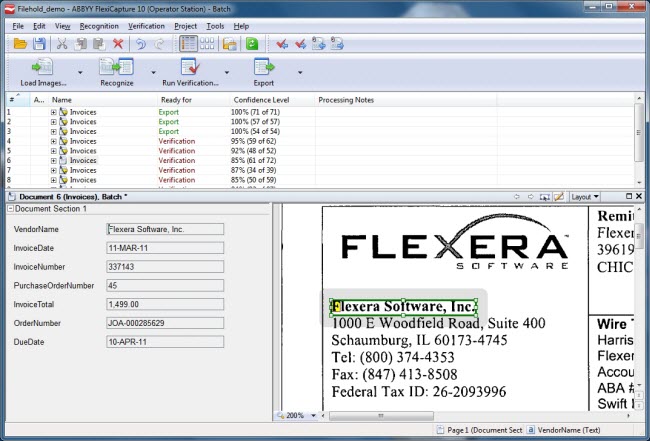Maximize the Document 6 pane

point(629,196)
